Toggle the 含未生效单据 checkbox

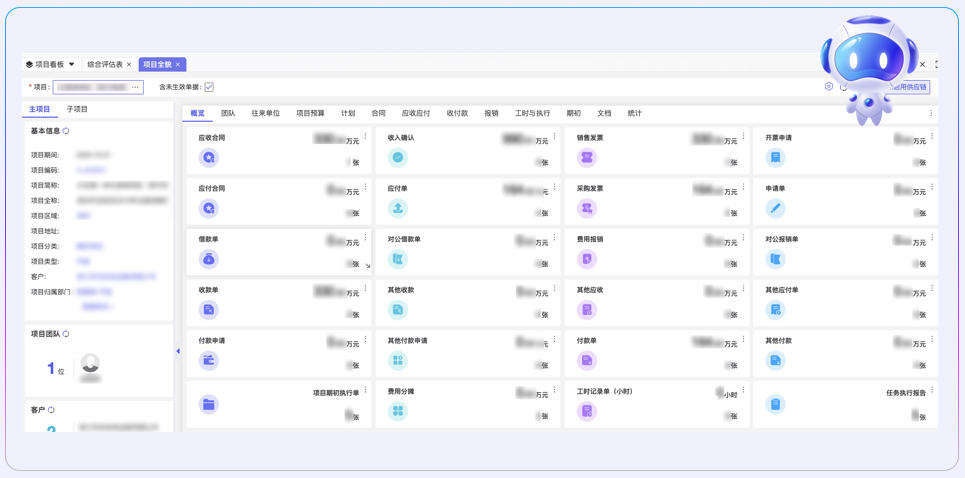[209, 87]
